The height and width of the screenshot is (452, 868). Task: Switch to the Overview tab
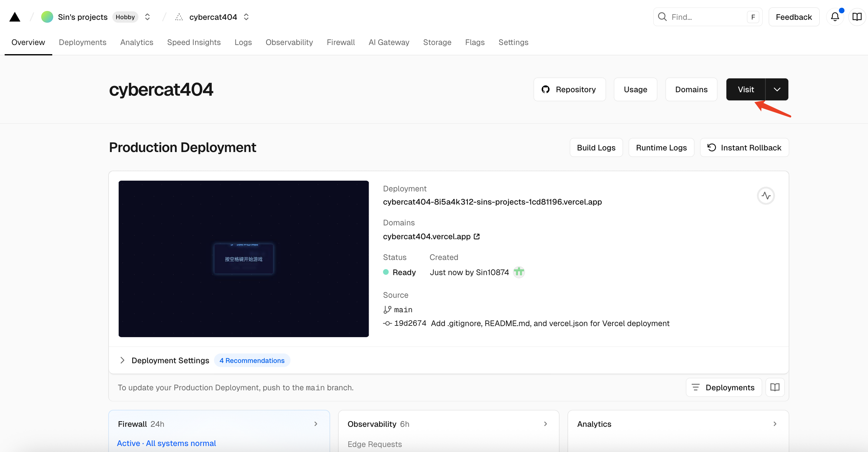point(28,42)
